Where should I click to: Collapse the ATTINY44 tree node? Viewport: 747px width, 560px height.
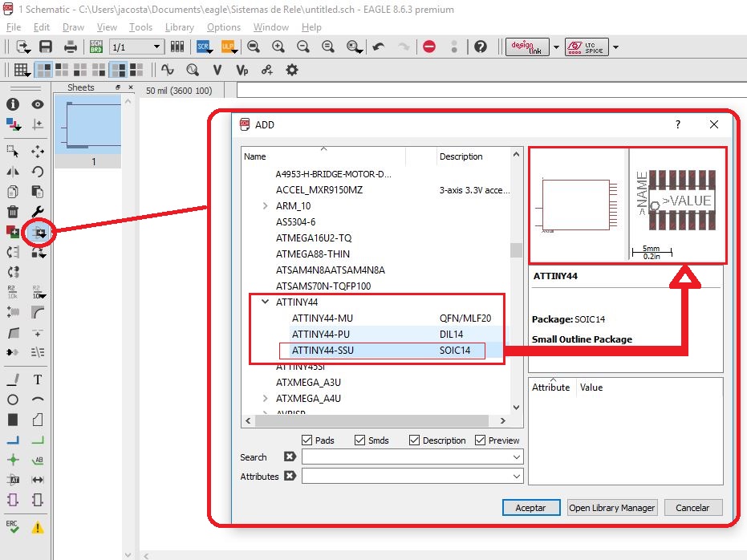point(266,302)
